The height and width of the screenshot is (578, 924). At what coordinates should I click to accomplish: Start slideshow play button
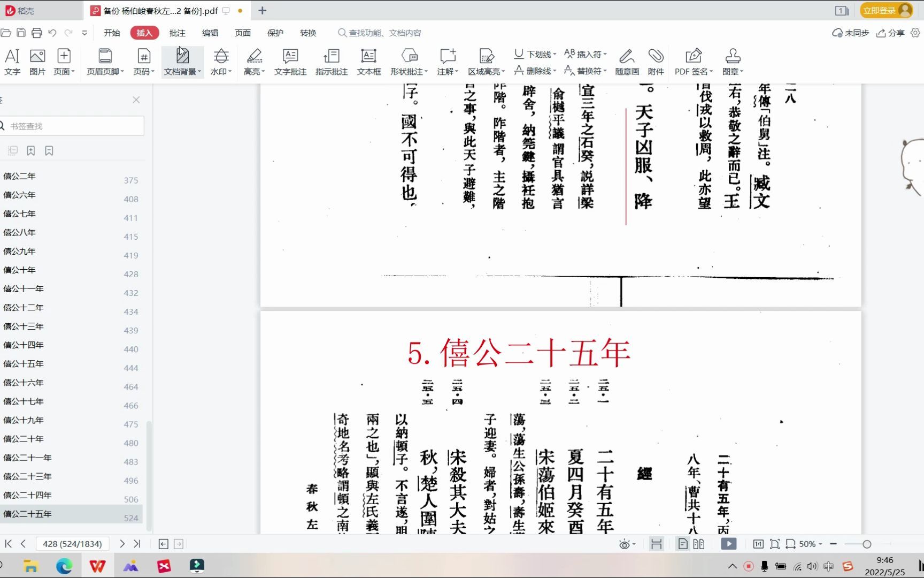728,544
